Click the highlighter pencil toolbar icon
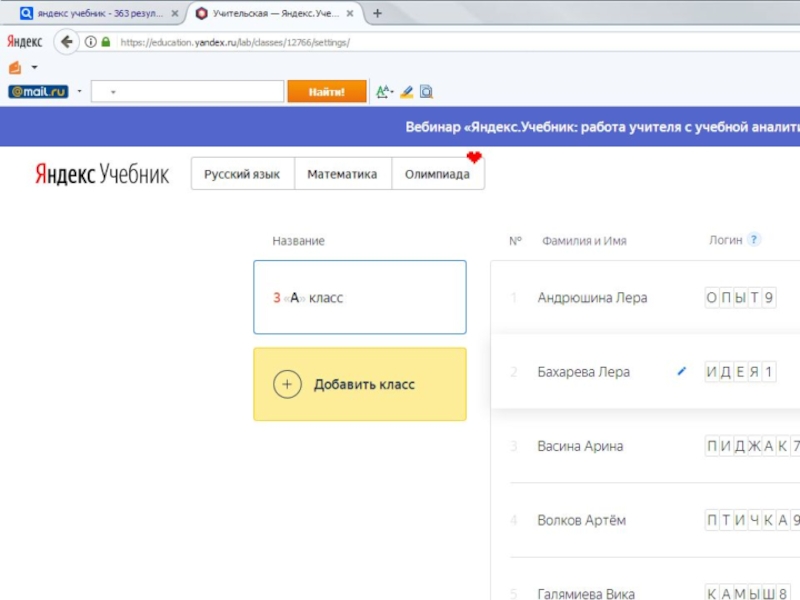 click(407, 92)
